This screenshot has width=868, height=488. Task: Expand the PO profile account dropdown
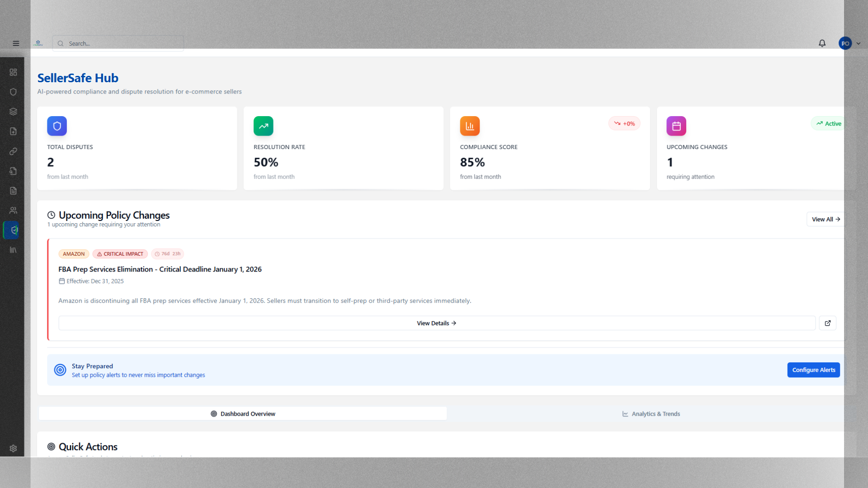pos(850,43)
